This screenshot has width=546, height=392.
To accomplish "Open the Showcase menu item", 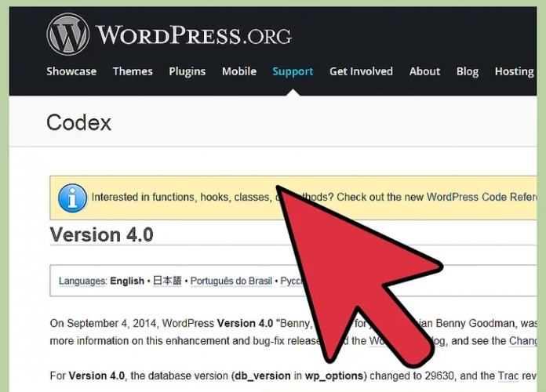I will pos(71,71).
